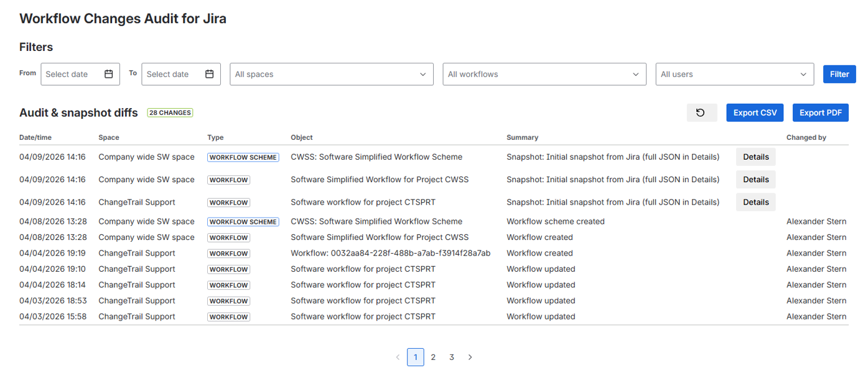Jump to page 3
The height and width of the screenshot is (373, 868).
coord(452,357)
